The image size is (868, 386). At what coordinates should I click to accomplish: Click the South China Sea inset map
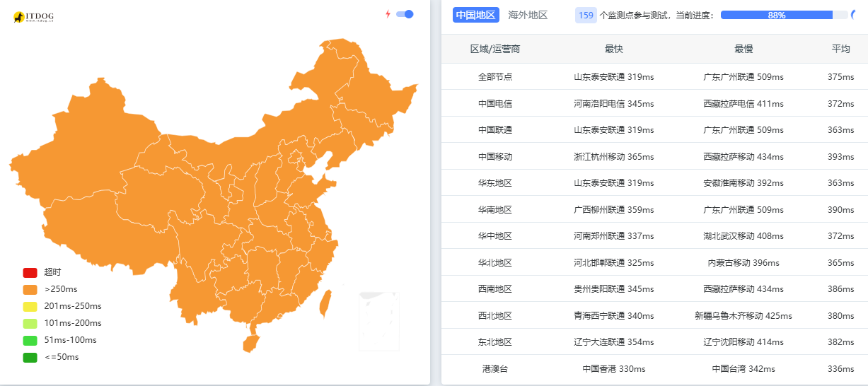click(x=379, y=321)
